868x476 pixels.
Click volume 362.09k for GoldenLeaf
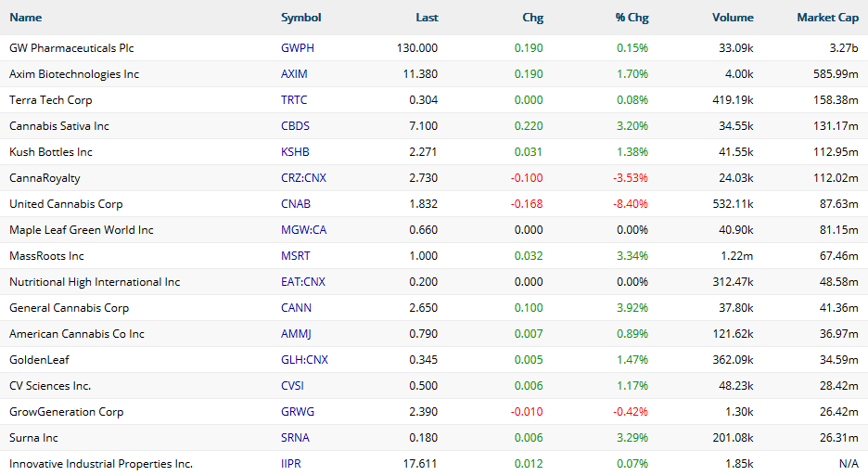(733, 361)
